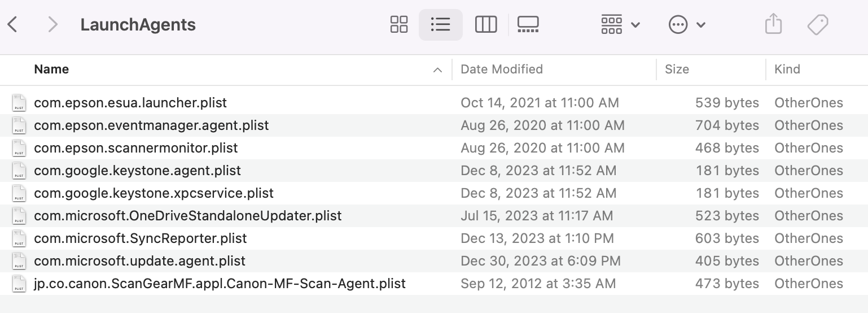This screenshot has width=868, height=313.
Task: Click the Canon-MF-Scan-Agent plist file icon
Action: point(19,284)
